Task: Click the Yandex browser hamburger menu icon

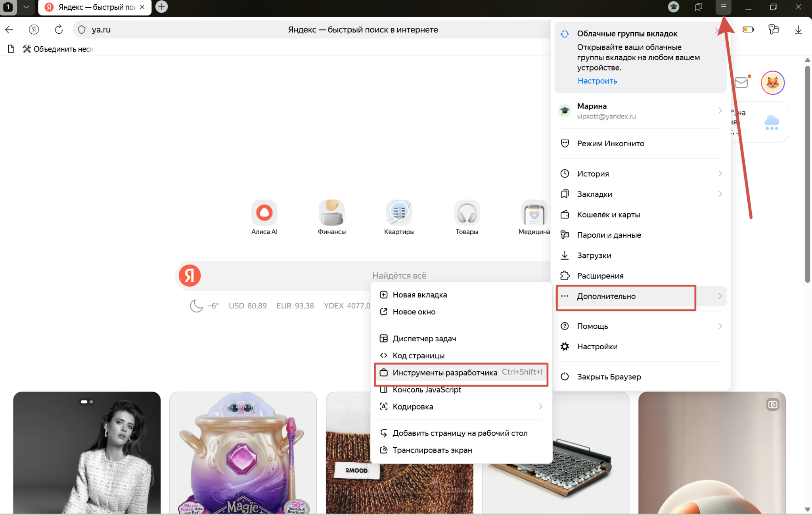Action: [x=723, y=7]
